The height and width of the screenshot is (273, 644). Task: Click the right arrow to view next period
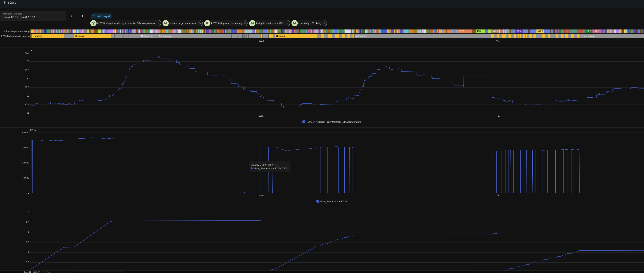82,16
